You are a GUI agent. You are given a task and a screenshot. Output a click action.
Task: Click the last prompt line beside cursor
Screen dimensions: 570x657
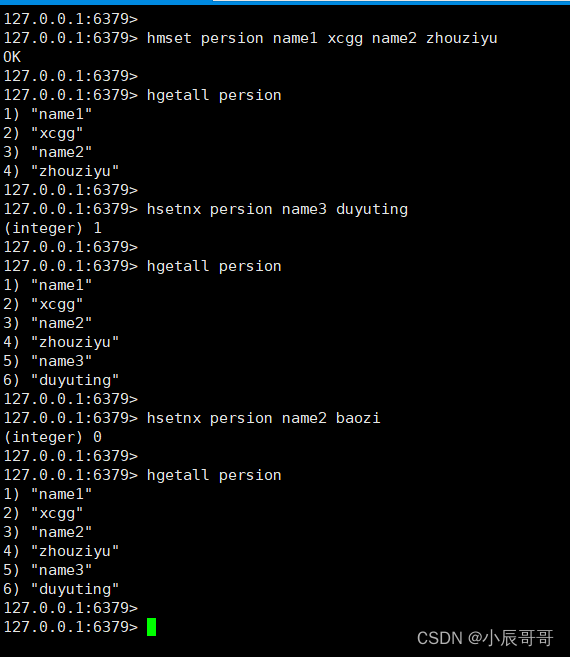[70, 627]
